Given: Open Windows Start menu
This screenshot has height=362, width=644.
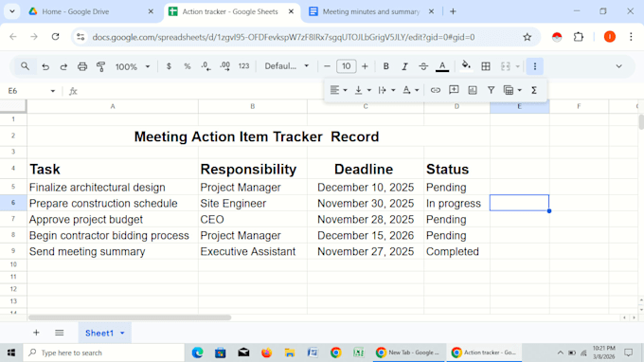Looking at the screenshot, I should pos(11,353).
